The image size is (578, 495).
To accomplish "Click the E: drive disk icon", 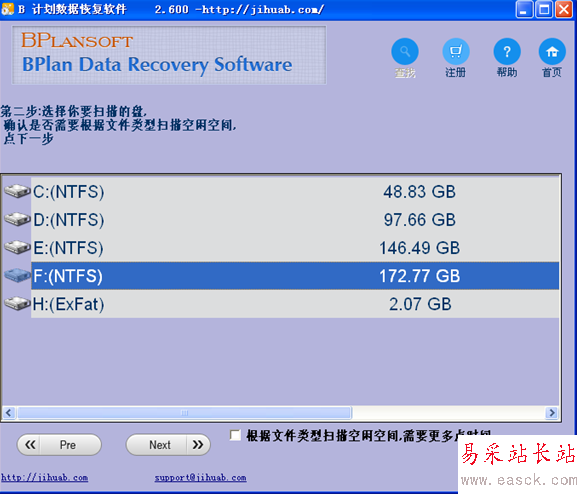I will (x=17, y=247).
